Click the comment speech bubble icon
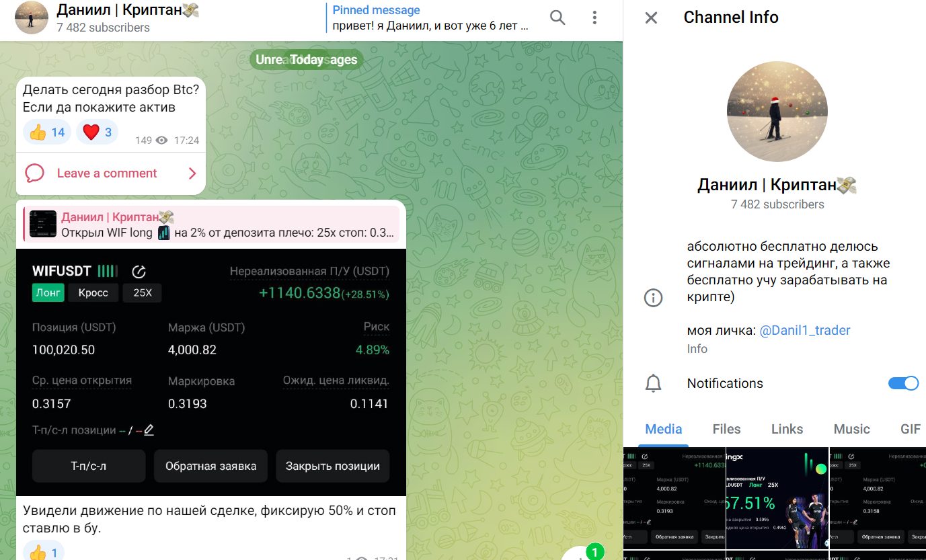 coord(34,173)
